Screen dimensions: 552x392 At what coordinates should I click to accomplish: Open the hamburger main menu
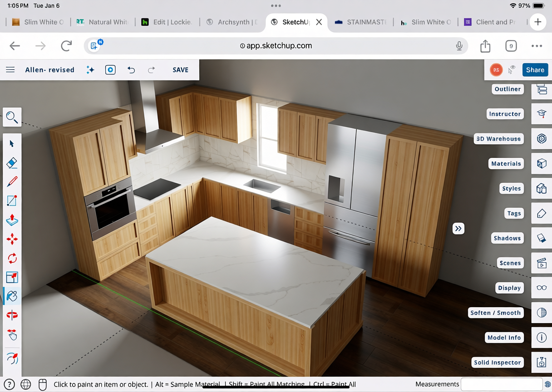(10, 70)
